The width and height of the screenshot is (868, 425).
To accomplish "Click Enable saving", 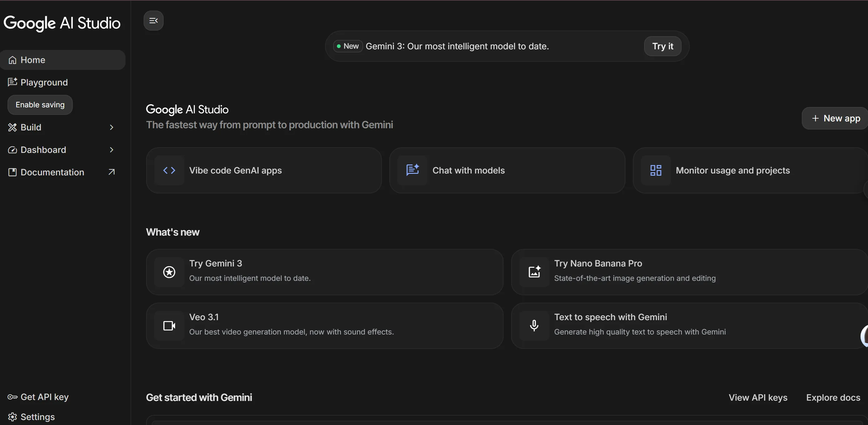I will point(39,105).
